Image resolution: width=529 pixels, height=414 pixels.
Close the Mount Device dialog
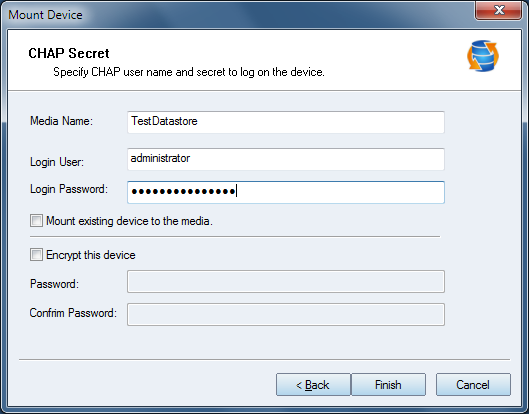point(499,10)
